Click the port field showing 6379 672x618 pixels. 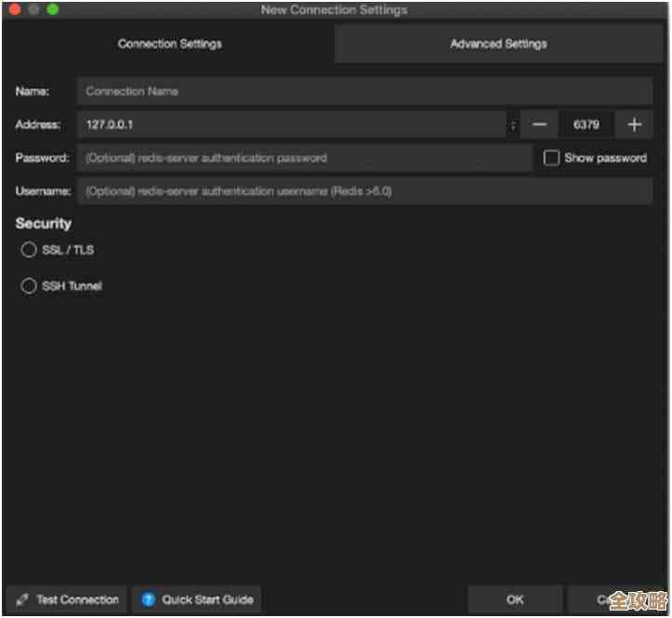point(586,125)
